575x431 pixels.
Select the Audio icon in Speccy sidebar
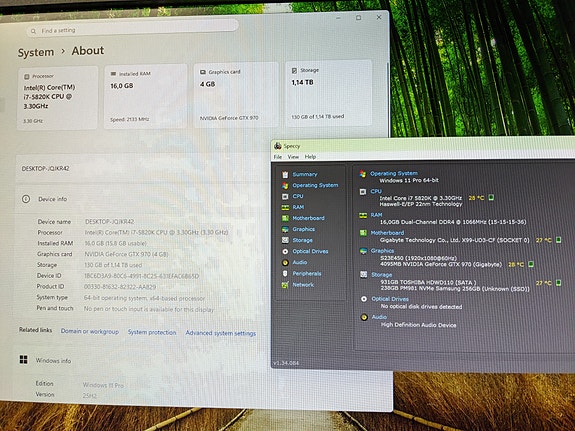click(x=285, y=263)
